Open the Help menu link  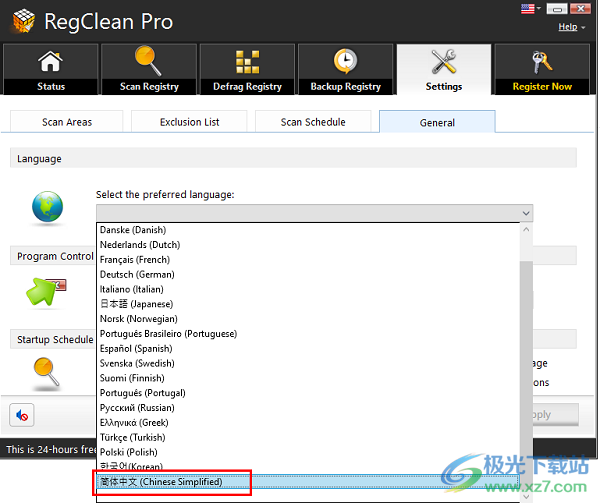click(x=568, y=27)
